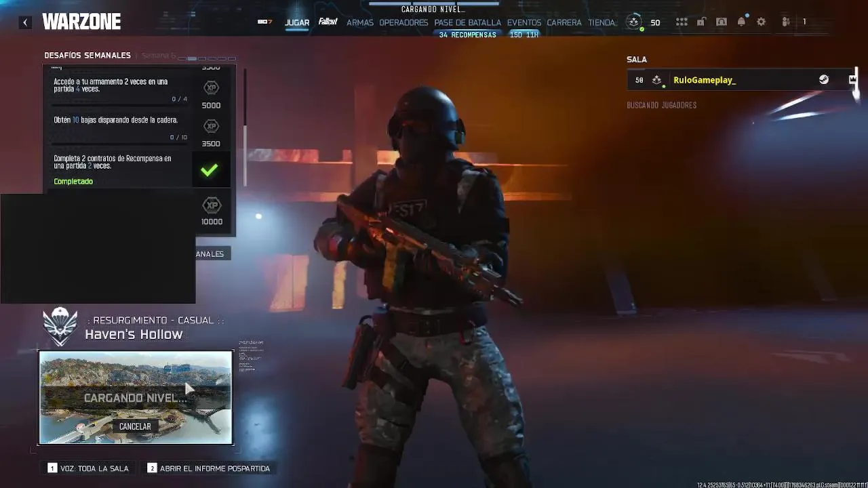868x488 pixels.
Task: Open the notifications bell
Action: coord(741,22)
